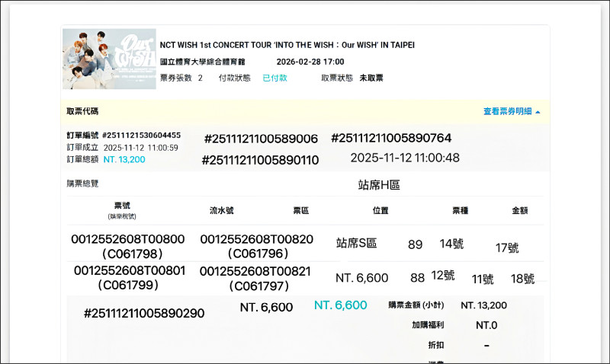Select ticket number 0012552608T00821
This screenshot has height=364, width=610.
click(256, 271)
